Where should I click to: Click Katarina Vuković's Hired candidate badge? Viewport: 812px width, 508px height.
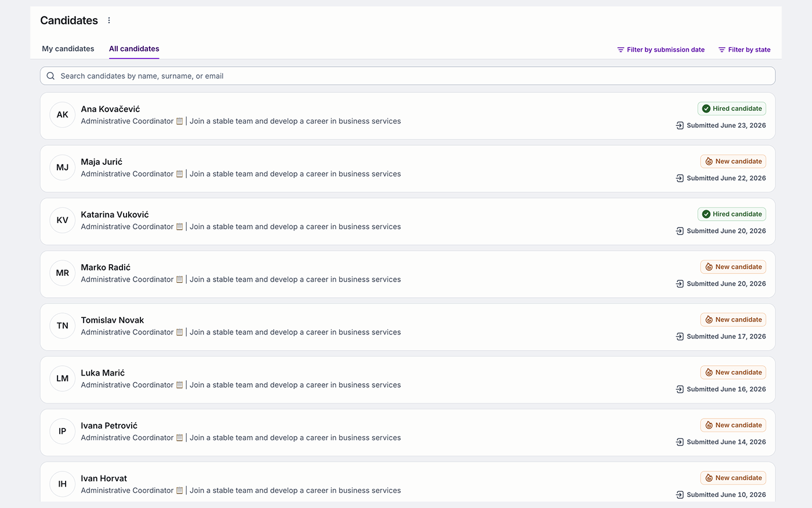(732, 214)
